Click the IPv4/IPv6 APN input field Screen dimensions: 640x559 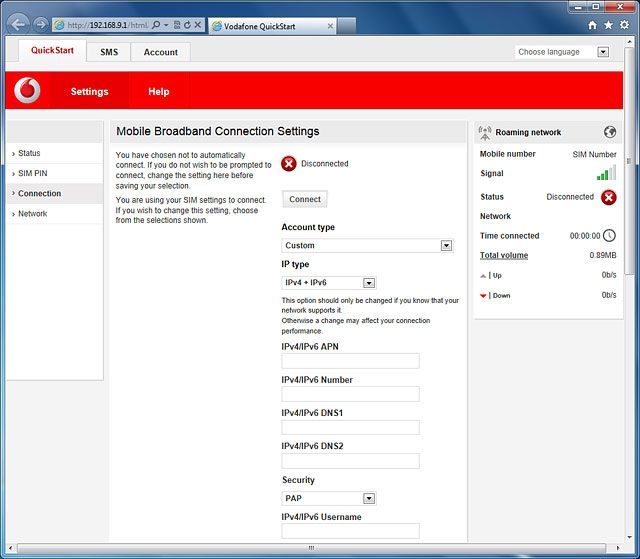click(350, 361)
